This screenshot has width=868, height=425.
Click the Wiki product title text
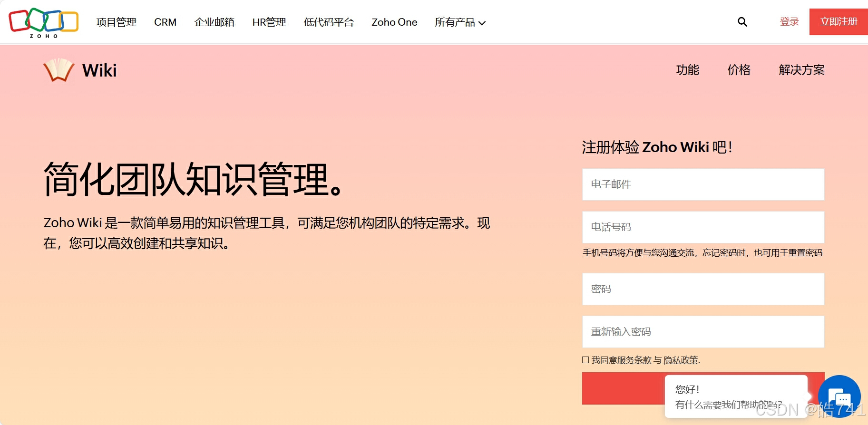pos(99,70)
